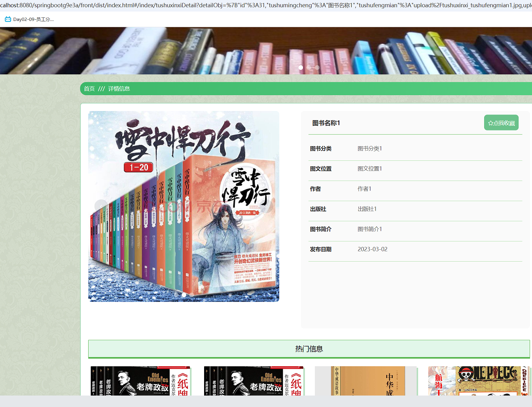Click the 点我收藏 favorite button
Screen dimensions: 532x407
click(501, 123)
